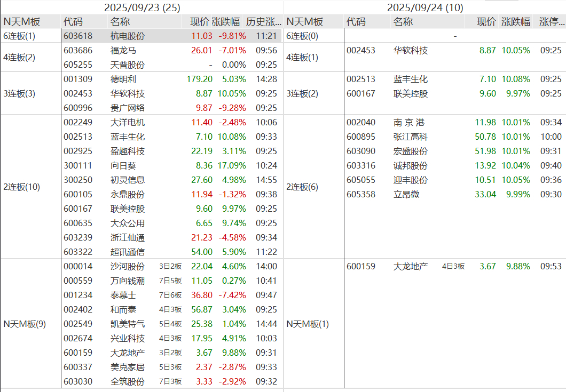The image size is (566, 392).
Task: Select the 全筑股份 stock row
Action: [x=171, y=381]
